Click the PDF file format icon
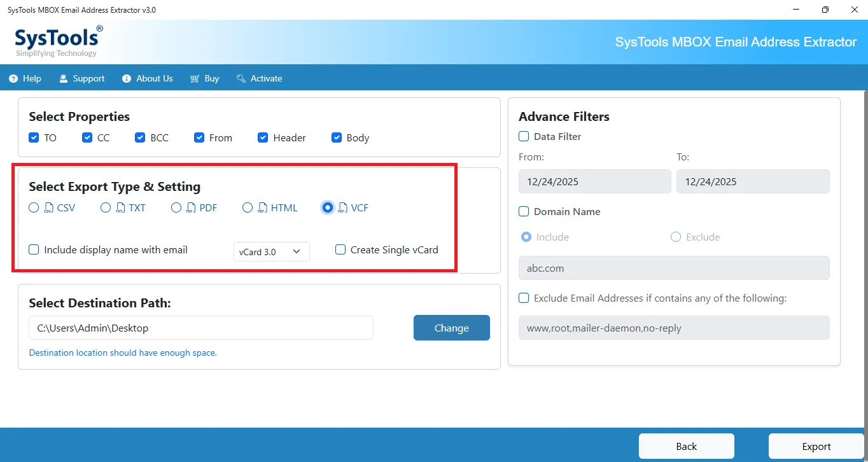Viewport: 868px width, 462px height. click(x=192, y=207)
